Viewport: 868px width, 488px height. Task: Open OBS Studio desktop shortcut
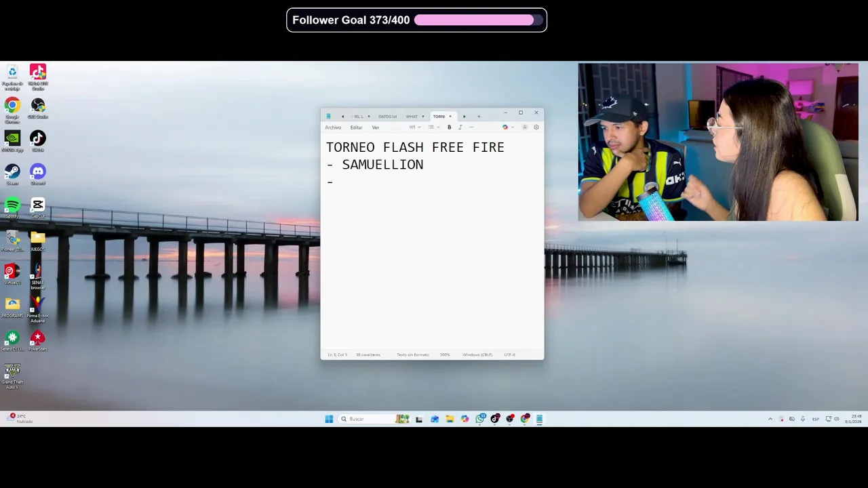pyautogui.click(x=38, y=108)
